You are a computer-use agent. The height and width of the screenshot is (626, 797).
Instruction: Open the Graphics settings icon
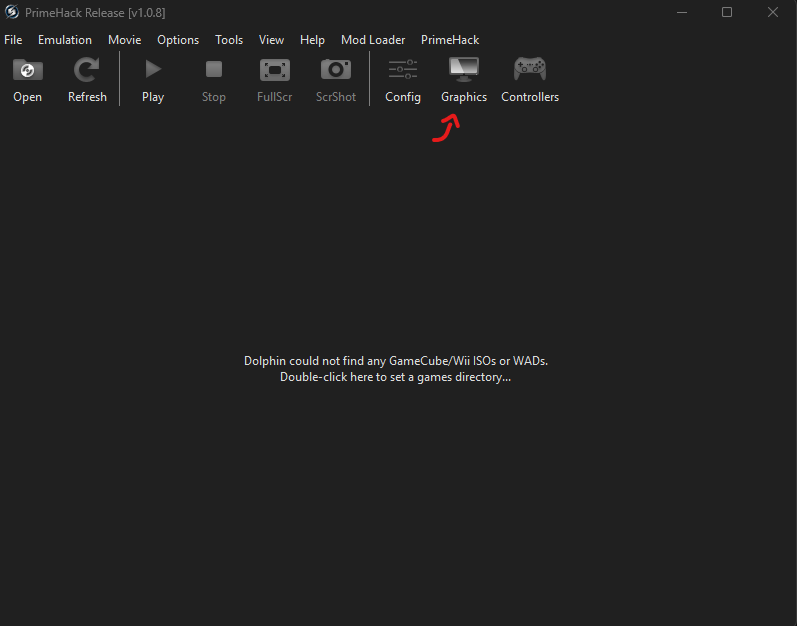click(463, 71)
